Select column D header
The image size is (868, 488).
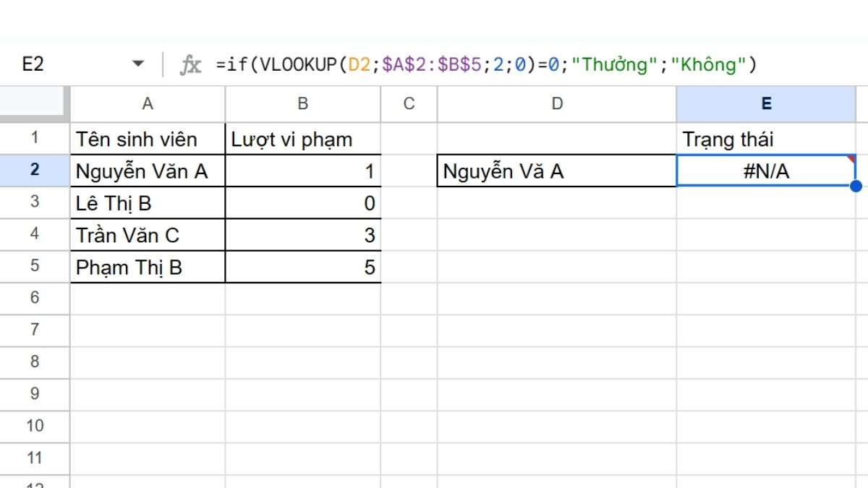click(557, 104)
